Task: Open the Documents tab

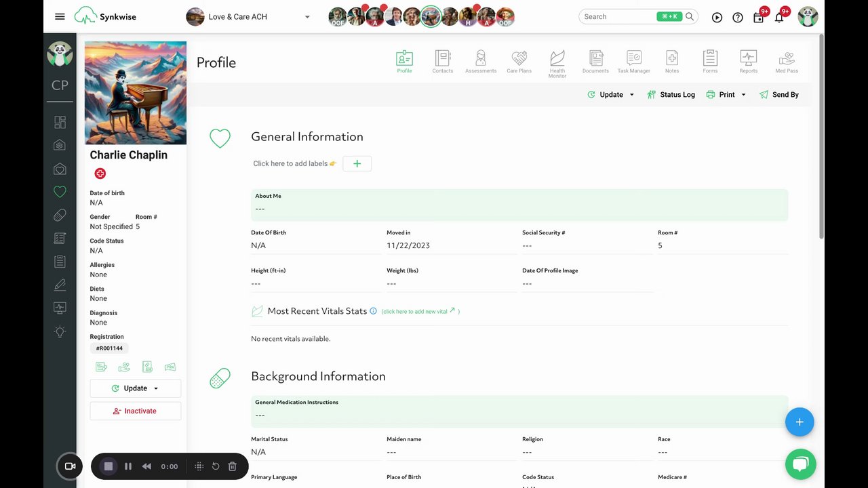Action: 595,62
